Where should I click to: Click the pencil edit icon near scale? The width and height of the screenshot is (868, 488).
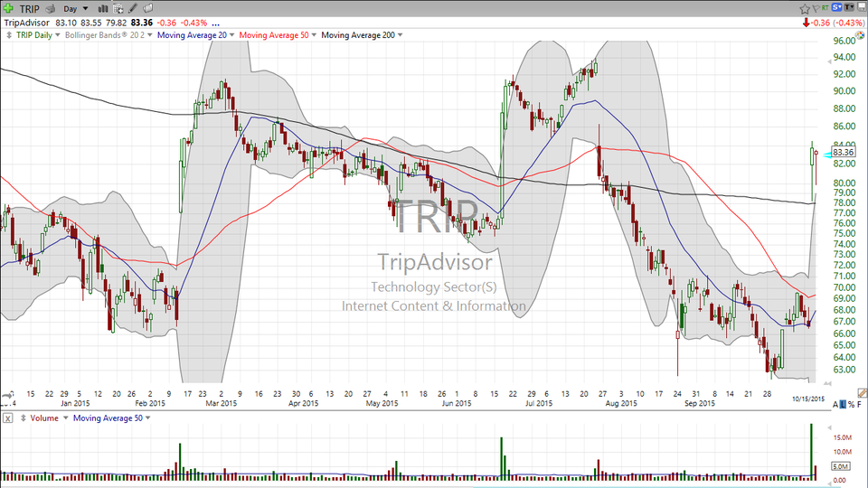point(862,393)
